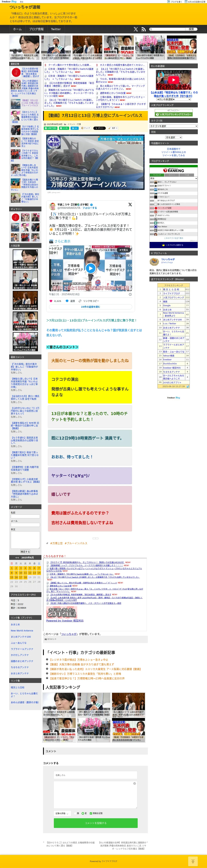
Task: Click the 人気ブログランキングでフォロー button
Action: pos(174,114)
